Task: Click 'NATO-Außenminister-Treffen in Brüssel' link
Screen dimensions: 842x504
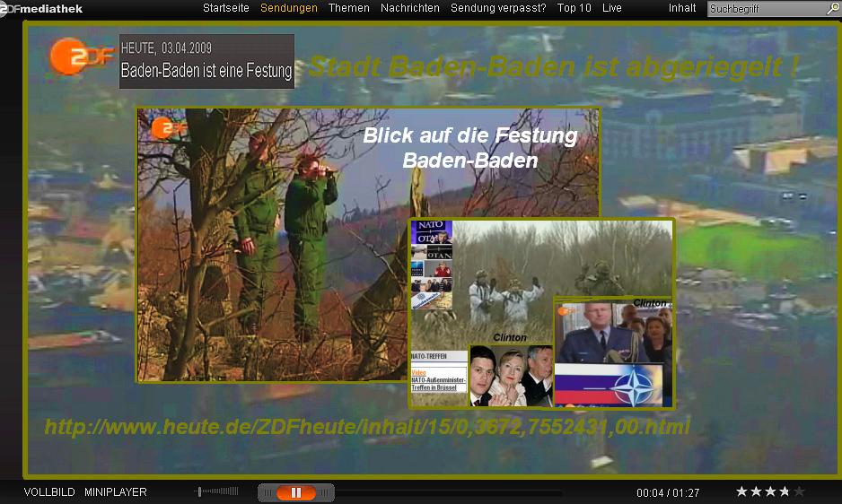Action: 438,384
